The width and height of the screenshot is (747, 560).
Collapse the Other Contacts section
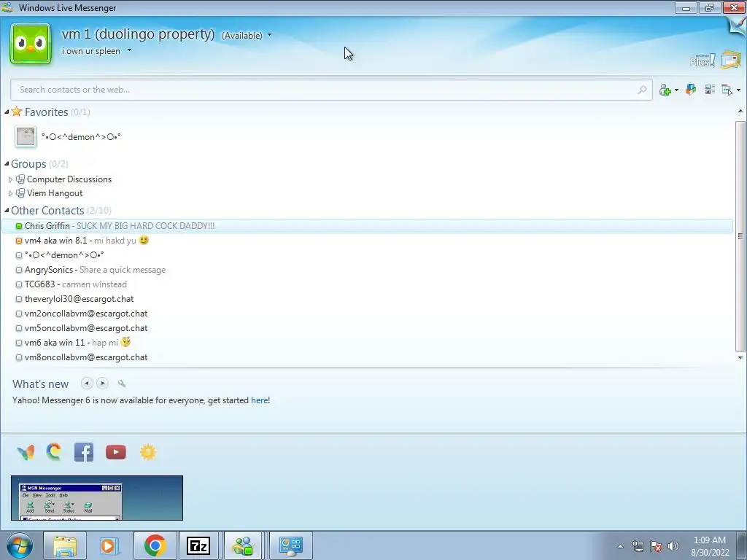7,211
